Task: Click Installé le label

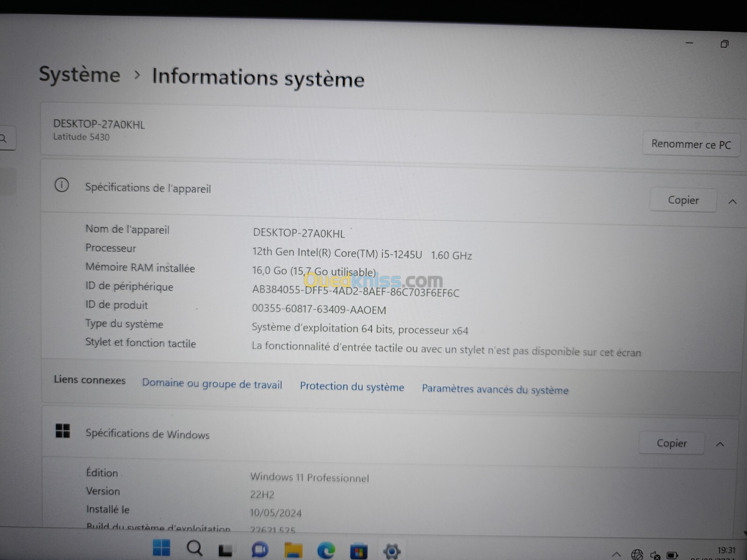Action: [108, 509]
